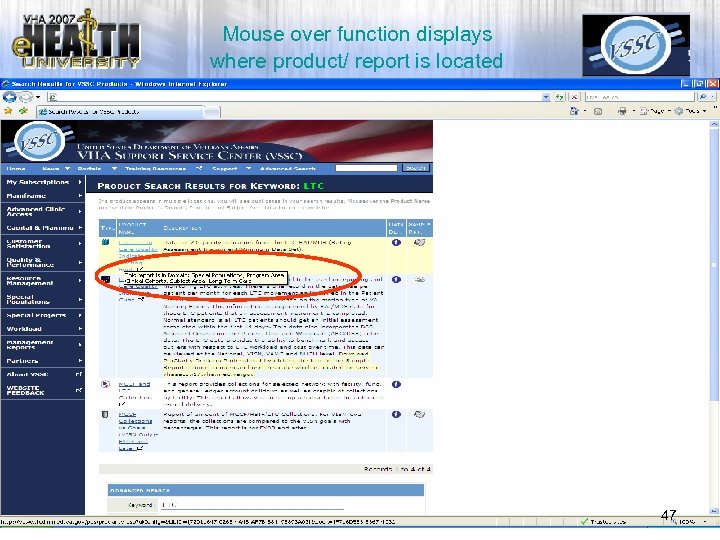The width and height of the screenshot is (720, 540).
Task: Open Management Reports sidebar menu
Action: coord(43,344)
